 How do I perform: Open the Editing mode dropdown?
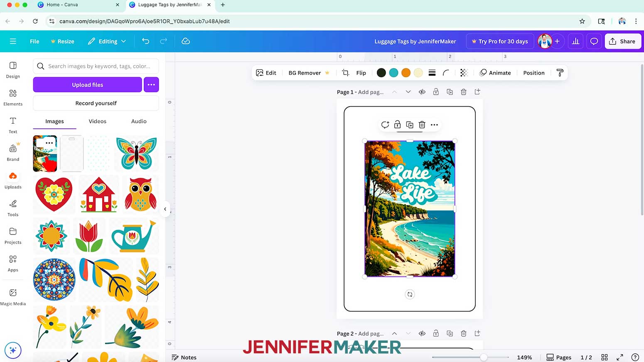click(x=107, y=41)
